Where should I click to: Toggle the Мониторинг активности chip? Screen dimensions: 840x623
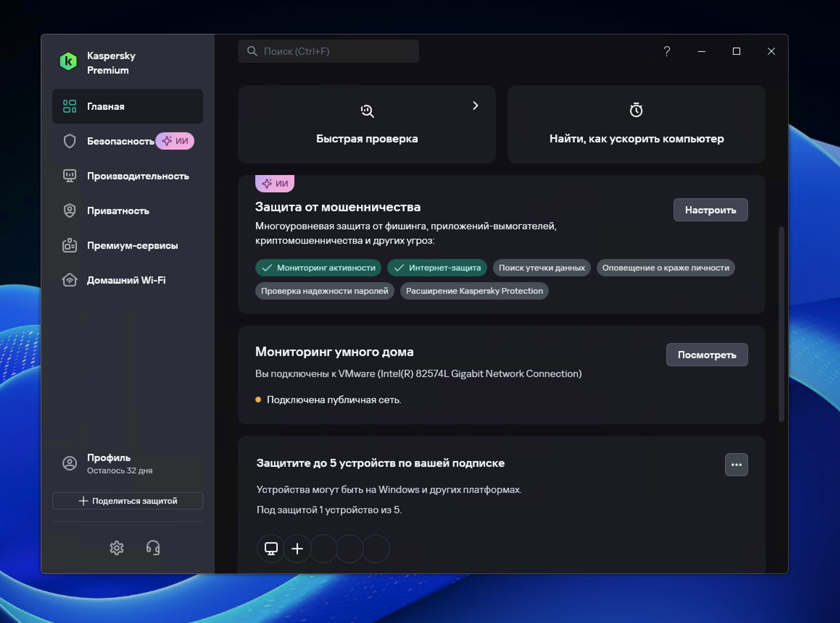[x=318, y=268]
